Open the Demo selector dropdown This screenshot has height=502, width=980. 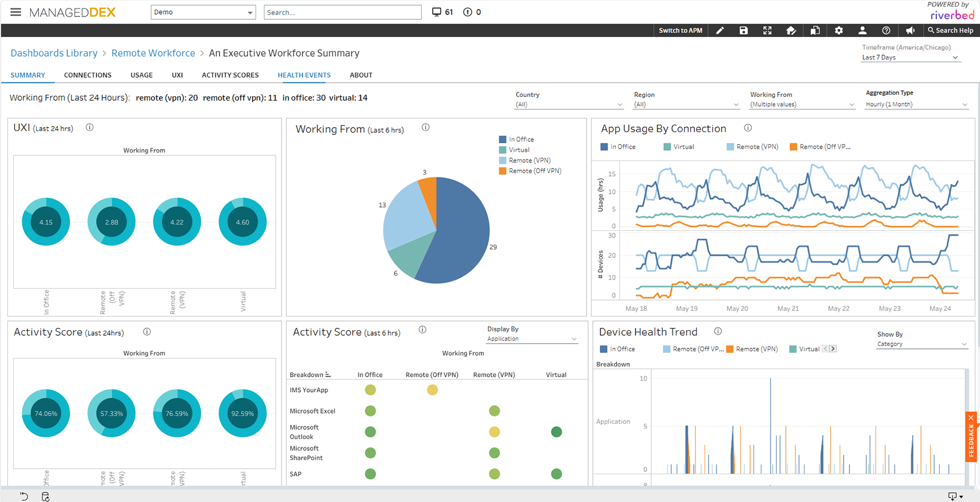click(x=203, y=12)
